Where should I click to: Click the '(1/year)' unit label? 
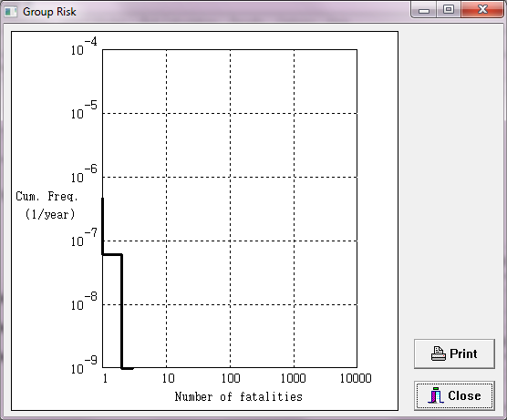[x=50, y=214]
